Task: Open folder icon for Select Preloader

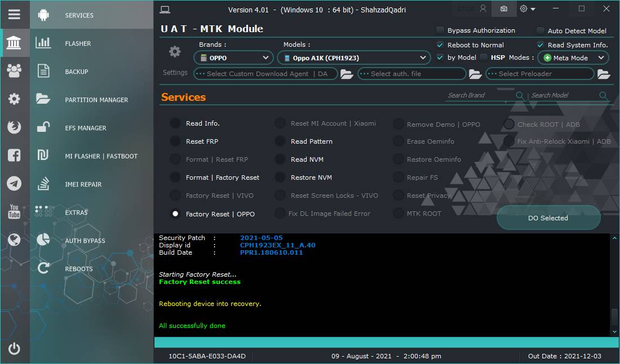Action: tap(604, 74)
